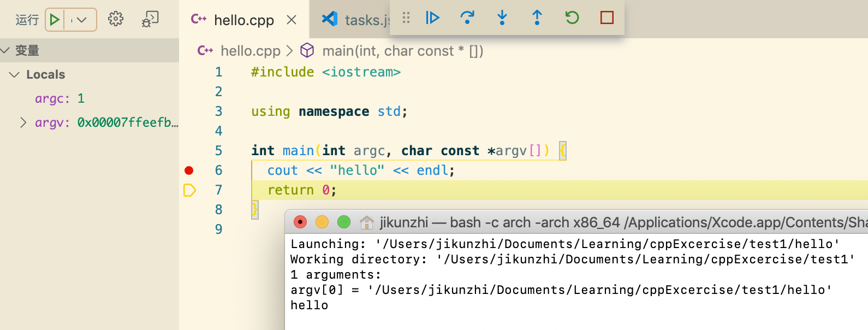Open the launch configuration dropdown
868x330 pixels.
coord(82,20)
